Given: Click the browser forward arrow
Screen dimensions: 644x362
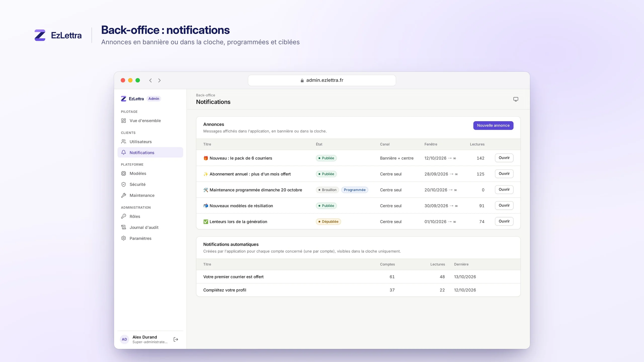Looking at the screenshot, I should (x=159, y=80).
